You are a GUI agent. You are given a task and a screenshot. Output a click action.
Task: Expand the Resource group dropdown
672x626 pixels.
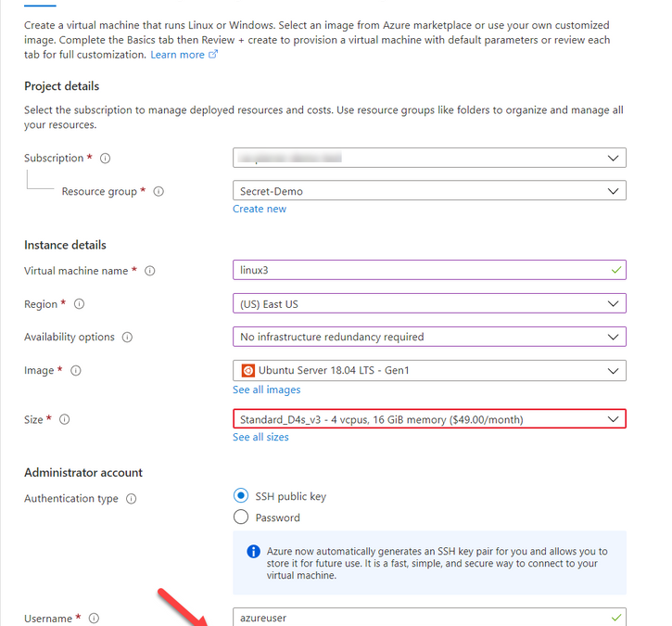click(429, 191)
